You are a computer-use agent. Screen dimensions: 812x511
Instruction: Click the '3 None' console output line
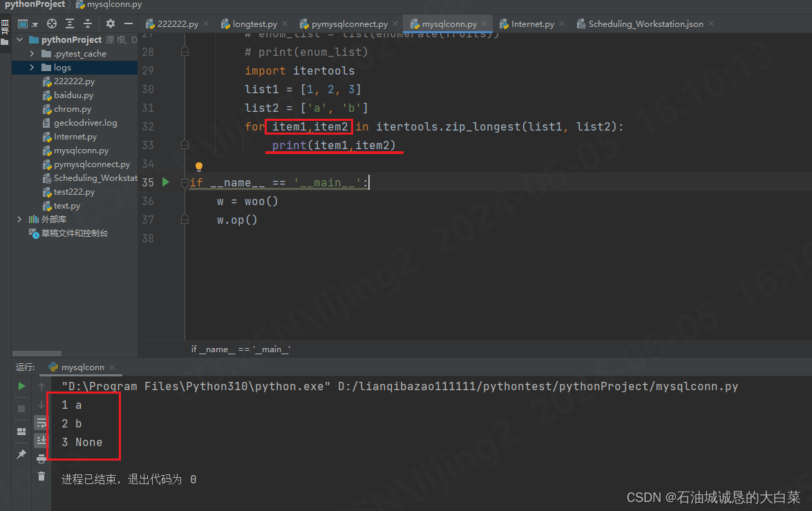tap(82, 442)
